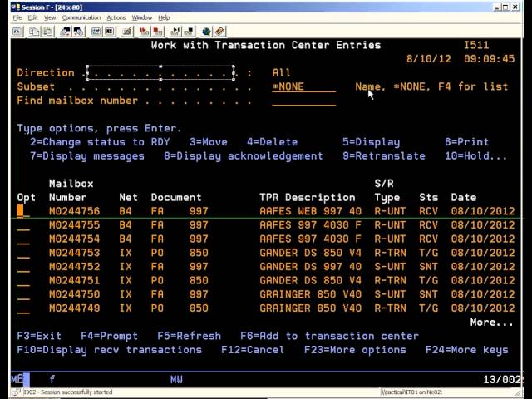Image resolution: width=532 pixels, height=399 pixels.
Task: Click the Receive File from Host icon
Action: click(x=79, y=32)
